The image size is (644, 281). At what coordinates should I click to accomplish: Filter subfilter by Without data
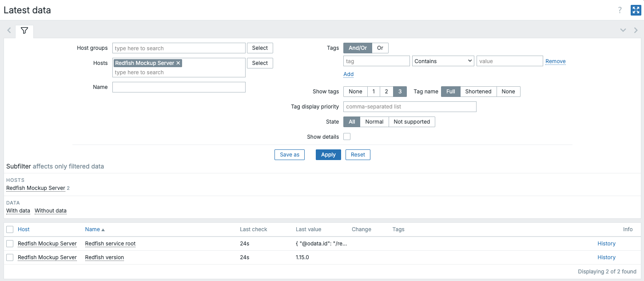click(51, 211)
